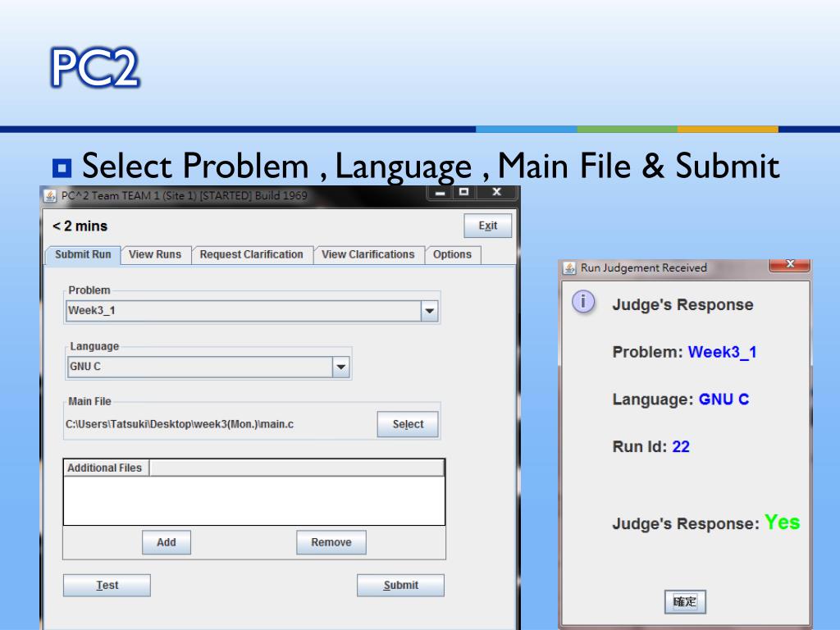Click Select to choose main file

coord(408,424)
